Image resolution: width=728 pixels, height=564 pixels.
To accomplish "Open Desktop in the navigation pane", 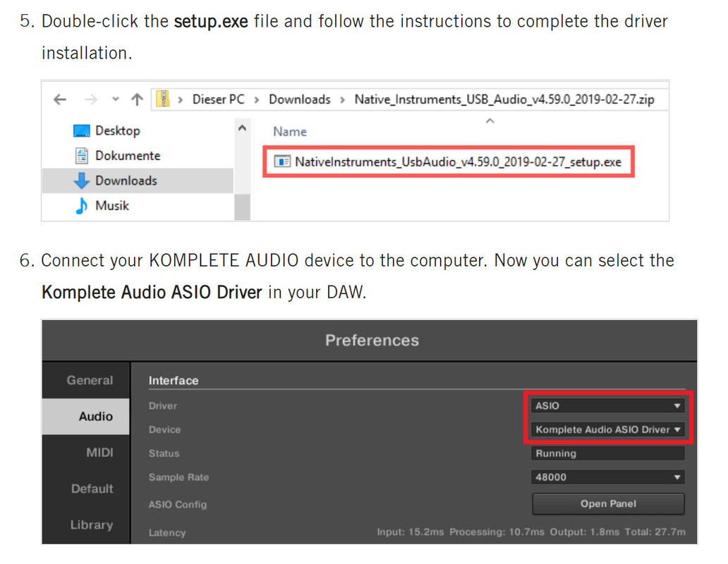I will click(x=118, y=131).
